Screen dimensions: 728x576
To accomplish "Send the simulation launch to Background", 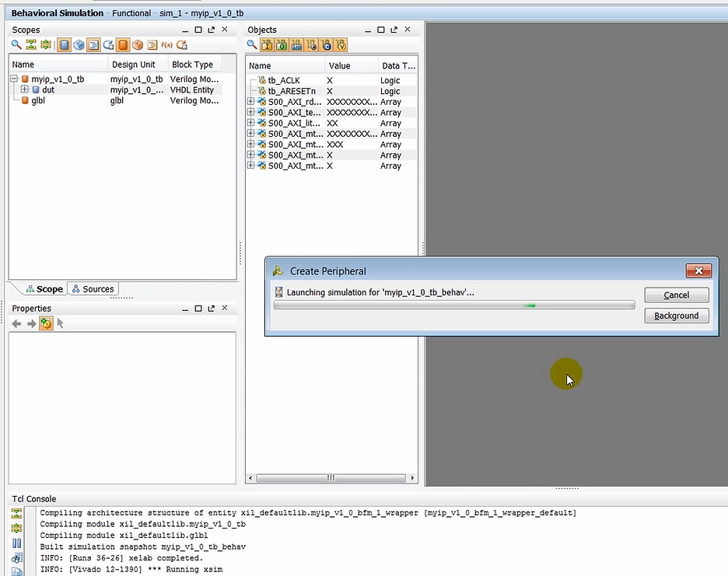I will (675, 316).
